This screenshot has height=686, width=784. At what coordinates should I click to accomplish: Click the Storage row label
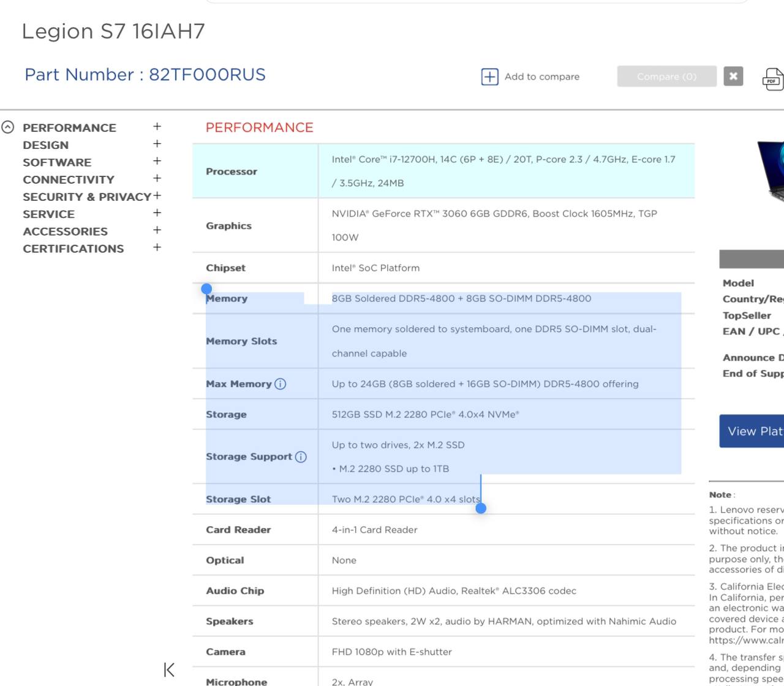[226, 415]
